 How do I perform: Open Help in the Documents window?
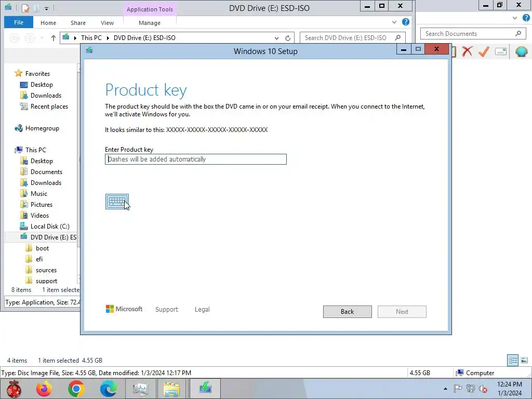[x=526, y=18]
